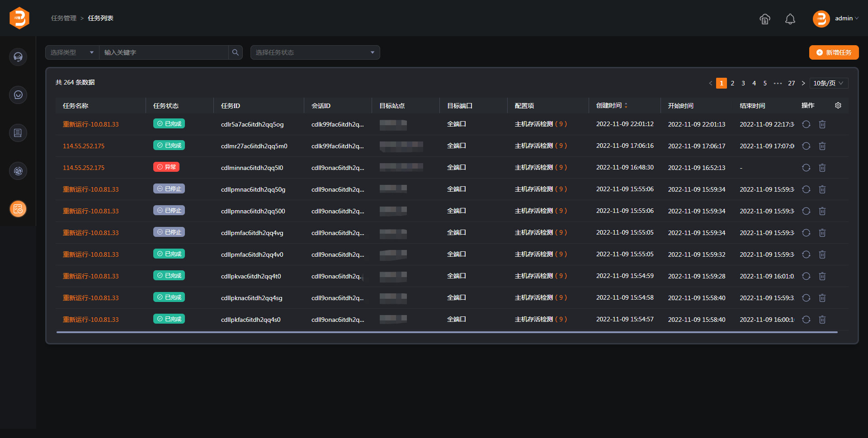Click the 已停止 badge for cdllpmnac6itdh2qq50g

(169, 189)
